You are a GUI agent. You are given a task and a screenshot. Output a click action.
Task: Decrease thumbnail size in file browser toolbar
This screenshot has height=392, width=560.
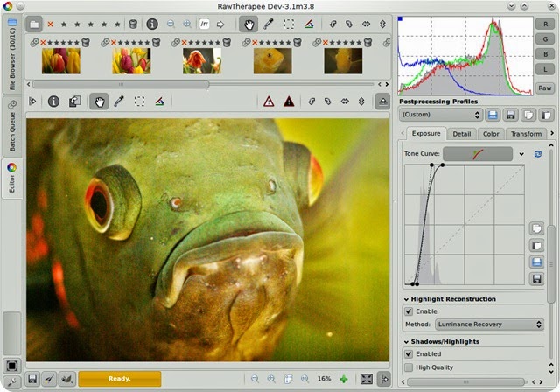[x=171, y=24]
